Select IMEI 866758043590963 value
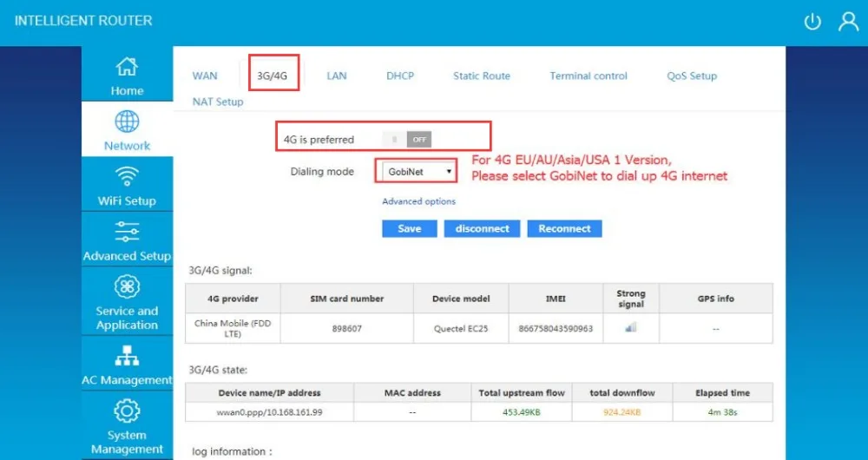The width and height of the screenshot is (868, 460). (x=556, y=328)
